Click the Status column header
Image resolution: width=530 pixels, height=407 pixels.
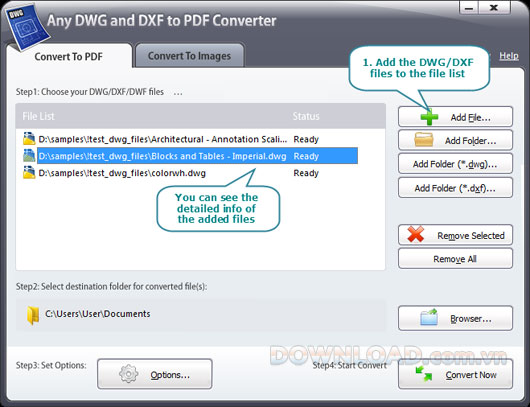pyautogui.click(x=306, y=116)
